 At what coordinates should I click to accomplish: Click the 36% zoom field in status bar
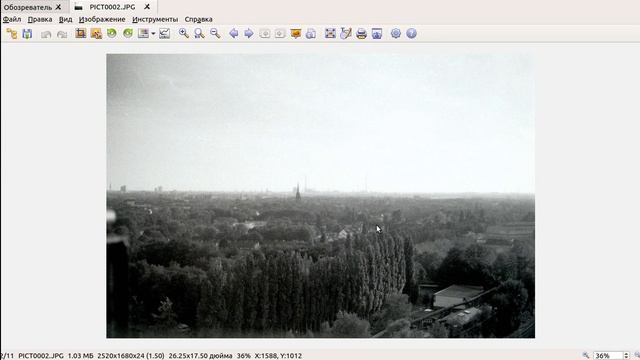608,356
